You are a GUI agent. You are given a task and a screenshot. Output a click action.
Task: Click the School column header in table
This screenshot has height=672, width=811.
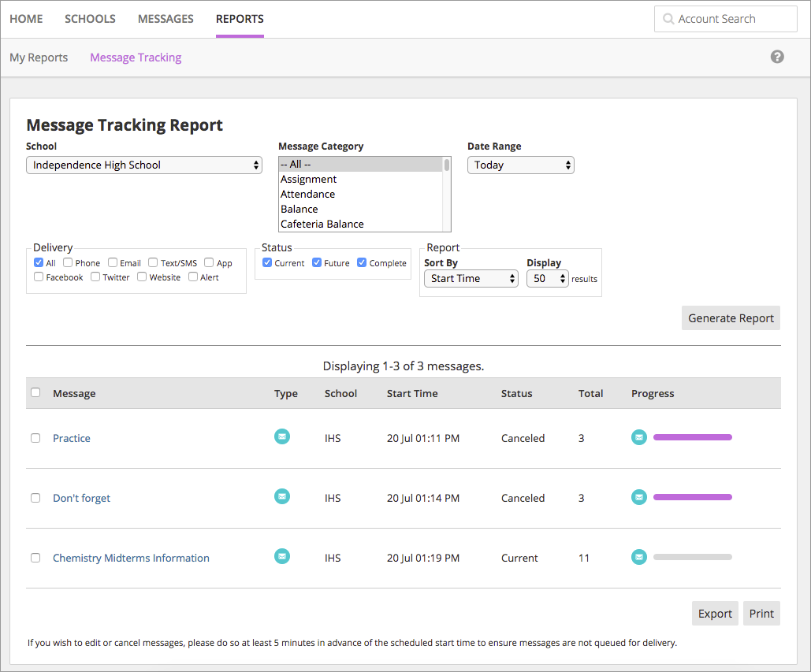(x=340, y=393)
